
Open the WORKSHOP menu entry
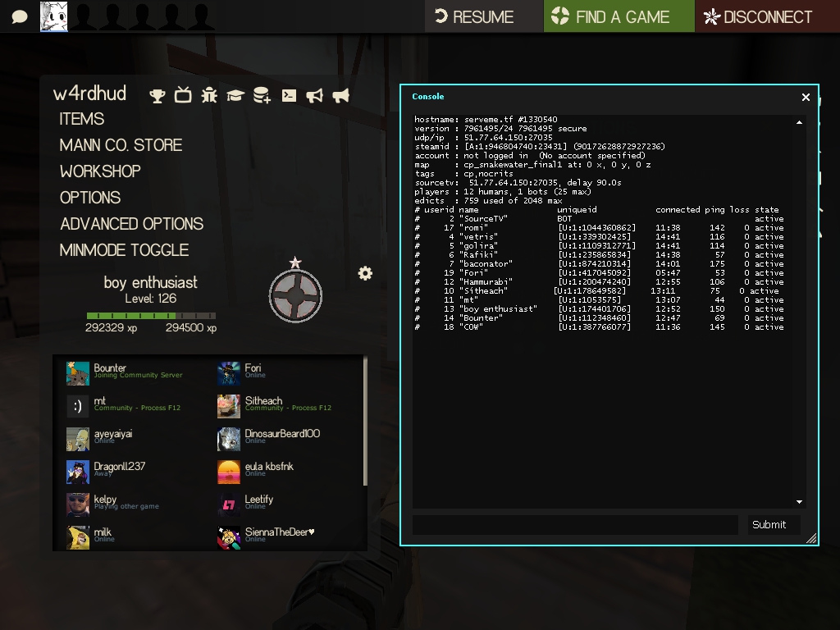(100, 171)
